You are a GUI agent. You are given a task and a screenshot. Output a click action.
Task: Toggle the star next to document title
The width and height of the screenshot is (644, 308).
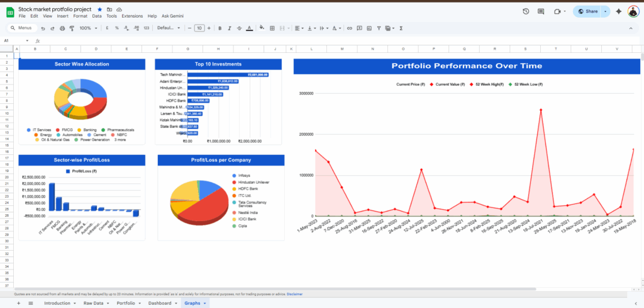pos(99,9)
